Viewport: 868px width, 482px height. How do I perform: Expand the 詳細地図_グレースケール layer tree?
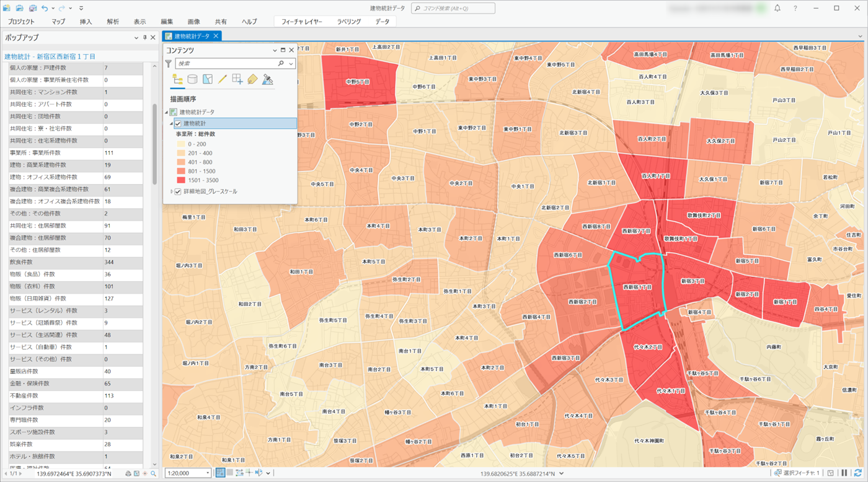click(x=172, y=191)
